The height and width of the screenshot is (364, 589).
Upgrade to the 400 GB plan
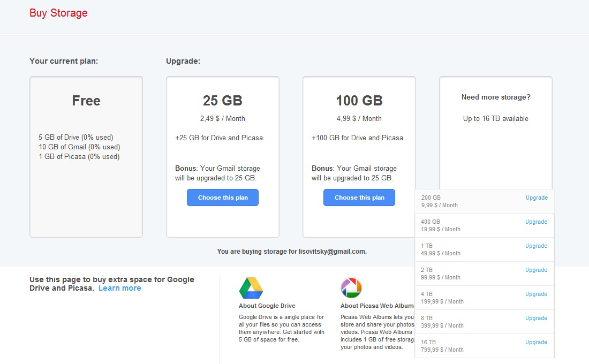coord(536,222)
